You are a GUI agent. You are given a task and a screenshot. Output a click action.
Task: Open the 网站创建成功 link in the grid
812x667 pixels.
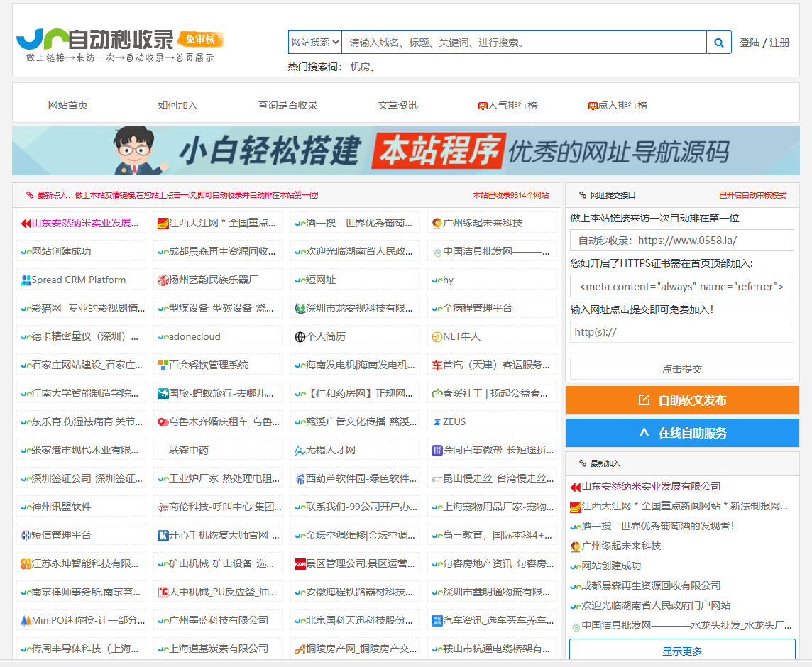click(x=61, y=252)
